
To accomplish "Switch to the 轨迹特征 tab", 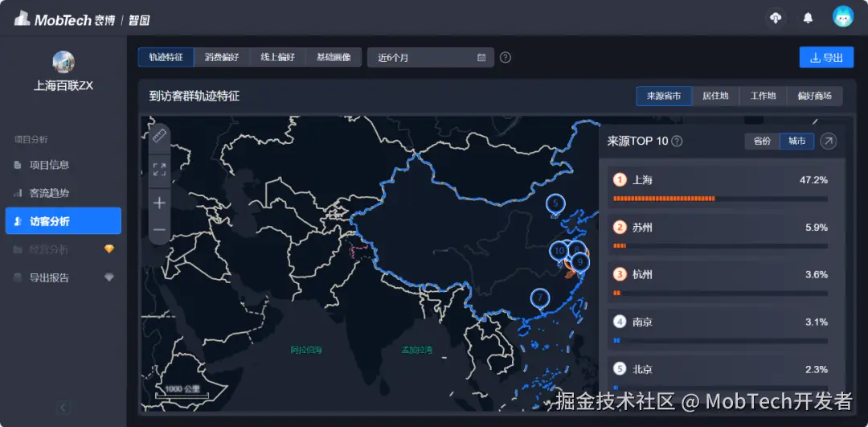I will 166,57.
